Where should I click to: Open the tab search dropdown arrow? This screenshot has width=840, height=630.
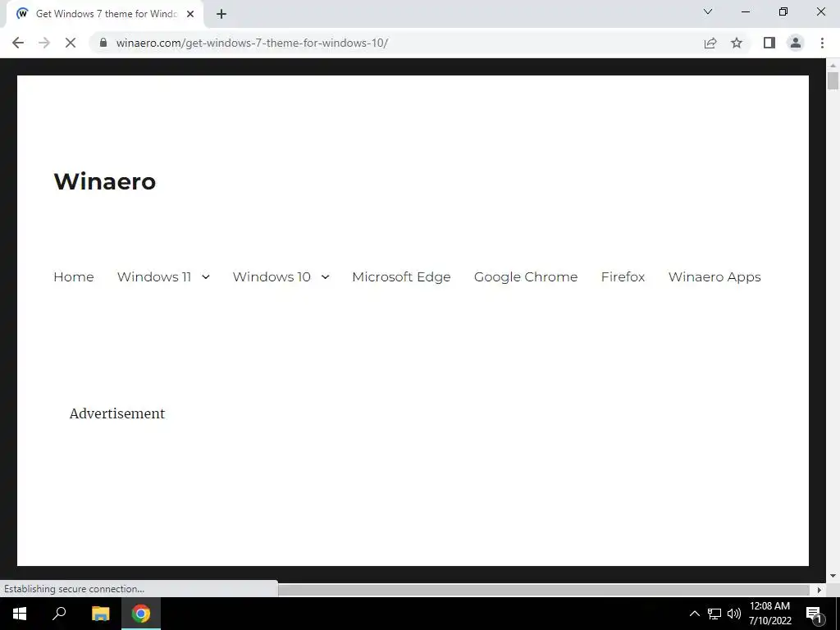pyautogui.click(x=708, y=11)
